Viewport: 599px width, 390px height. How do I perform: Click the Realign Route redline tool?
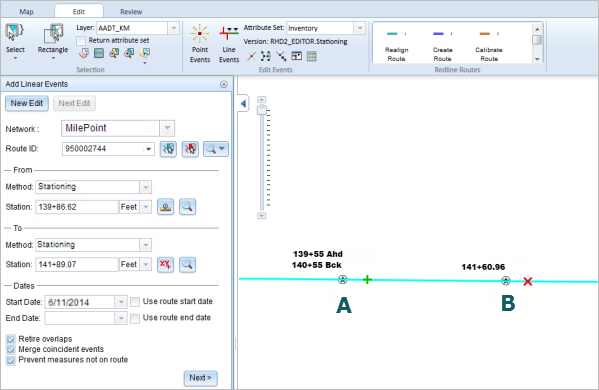click(396, 45)
